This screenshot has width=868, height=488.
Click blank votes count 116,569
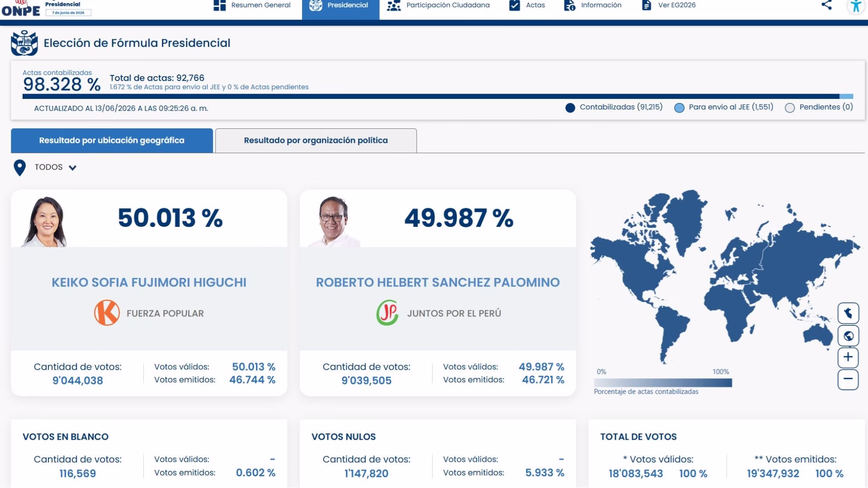pyautogui.click(x=78, y=474)
